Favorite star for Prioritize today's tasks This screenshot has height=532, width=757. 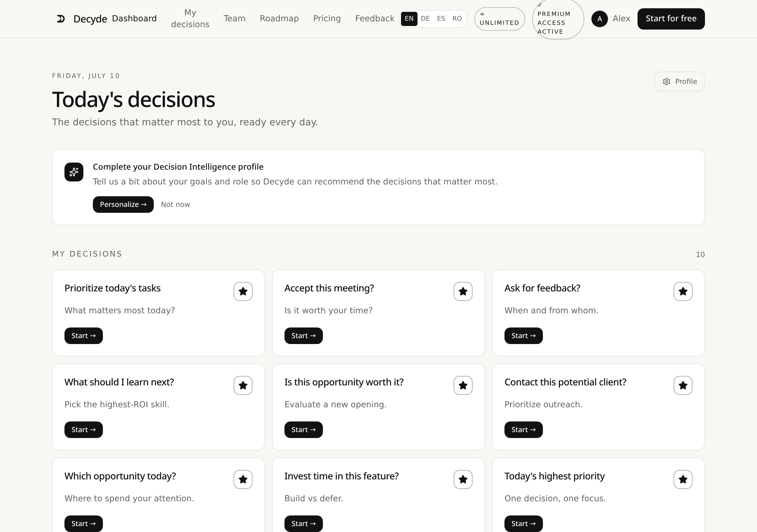[x=243, y=291]
